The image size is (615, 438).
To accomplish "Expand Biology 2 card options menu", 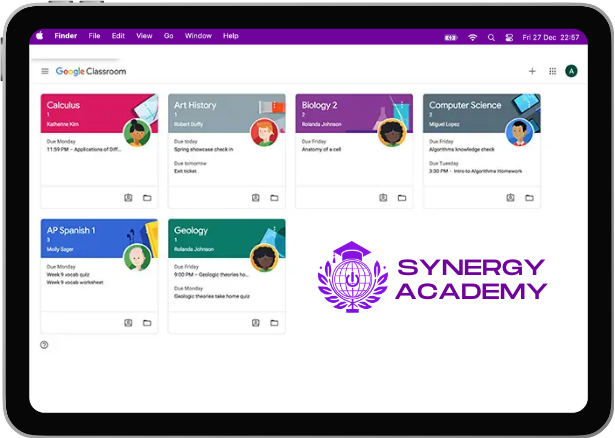I will [402, 105].
